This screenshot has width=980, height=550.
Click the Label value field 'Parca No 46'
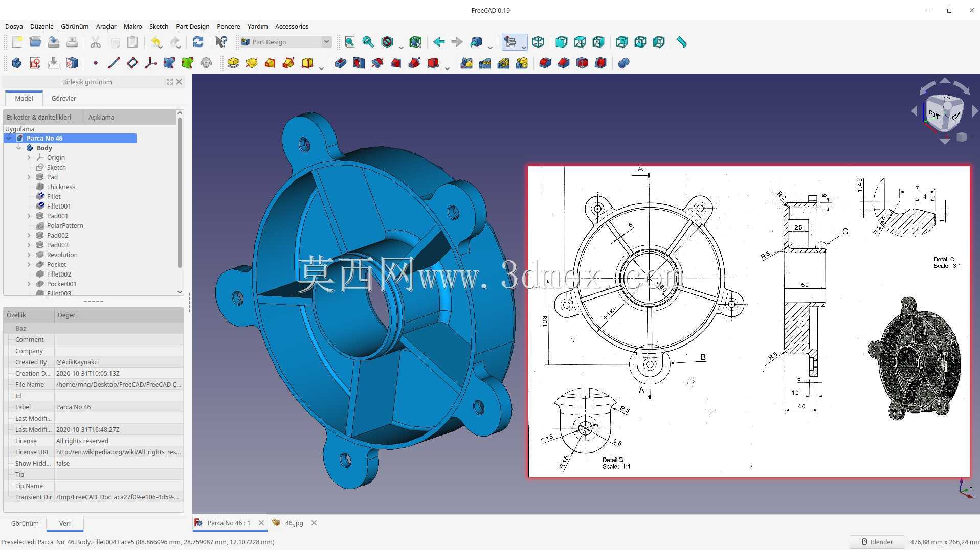119,407
